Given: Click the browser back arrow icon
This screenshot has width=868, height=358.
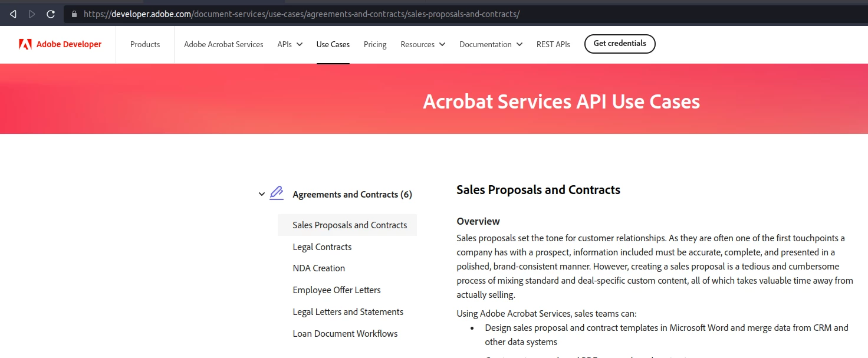Looking at the screenshot, I should (13, 14).
